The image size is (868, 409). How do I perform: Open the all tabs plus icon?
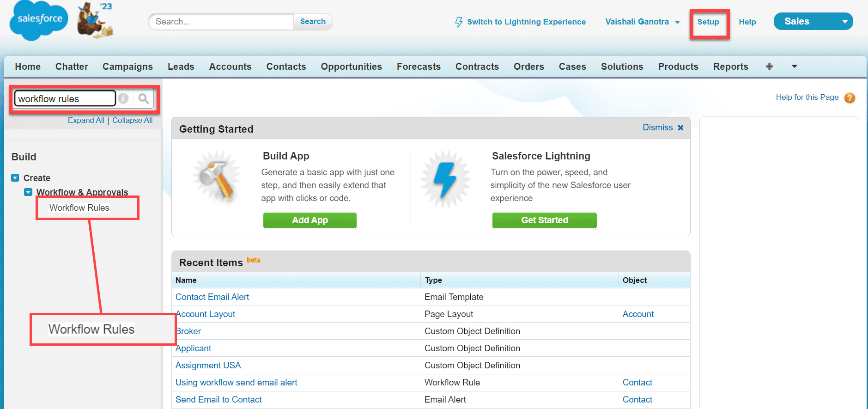coord(769,67)
